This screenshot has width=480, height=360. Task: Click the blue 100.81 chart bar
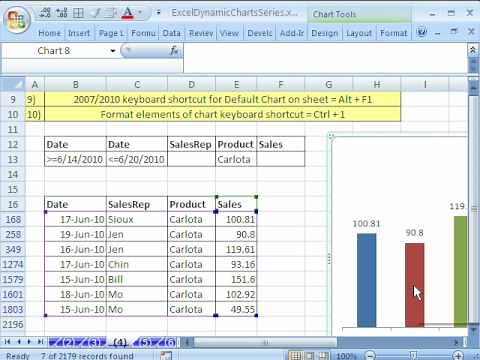point(367,280)
